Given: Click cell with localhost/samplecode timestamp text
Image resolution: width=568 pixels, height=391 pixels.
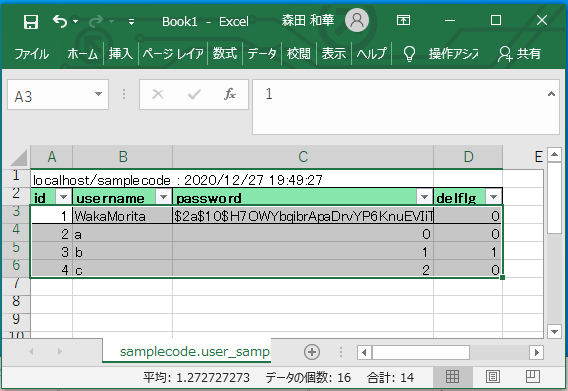Looking at the screenshot, I should [178, 180].
